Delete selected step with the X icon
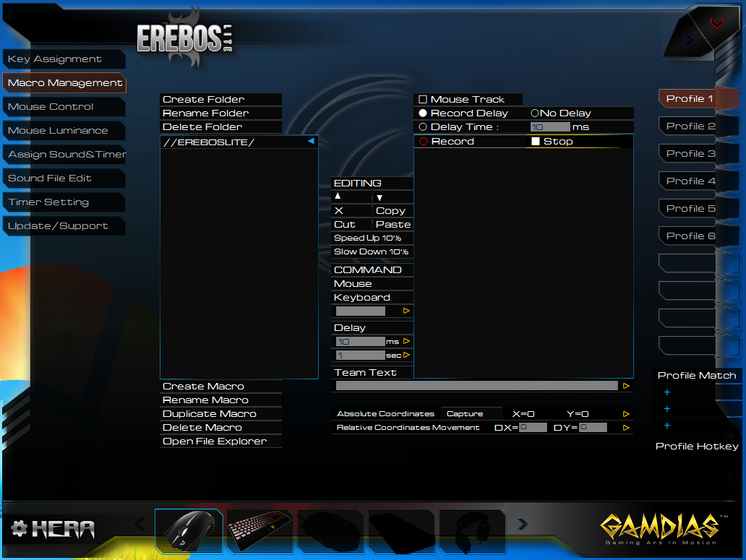The height and width of the screenshot is (560, 746). pos(337,210)
